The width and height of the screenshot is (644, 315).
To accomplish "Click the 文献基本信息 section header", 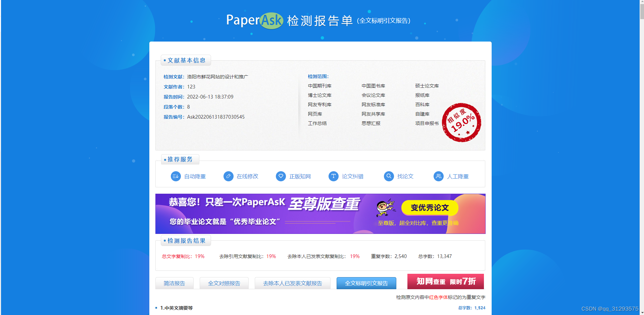I will tap(186, 60).
